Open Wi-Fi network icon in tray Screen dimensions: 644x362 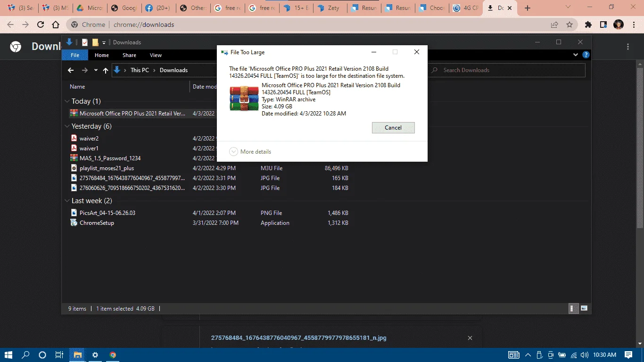pos(574,355)
